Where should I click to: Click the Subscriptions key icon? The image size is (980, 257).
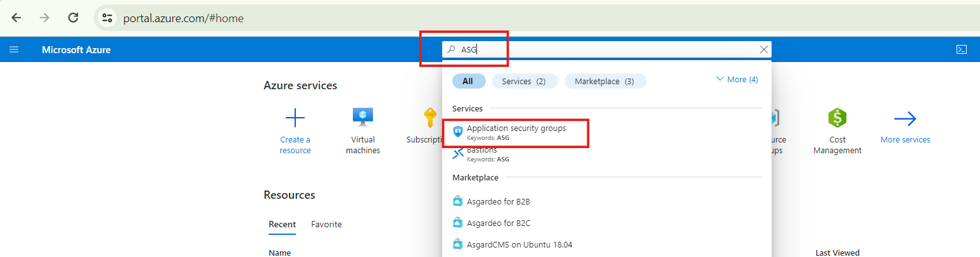coord(430,118)
